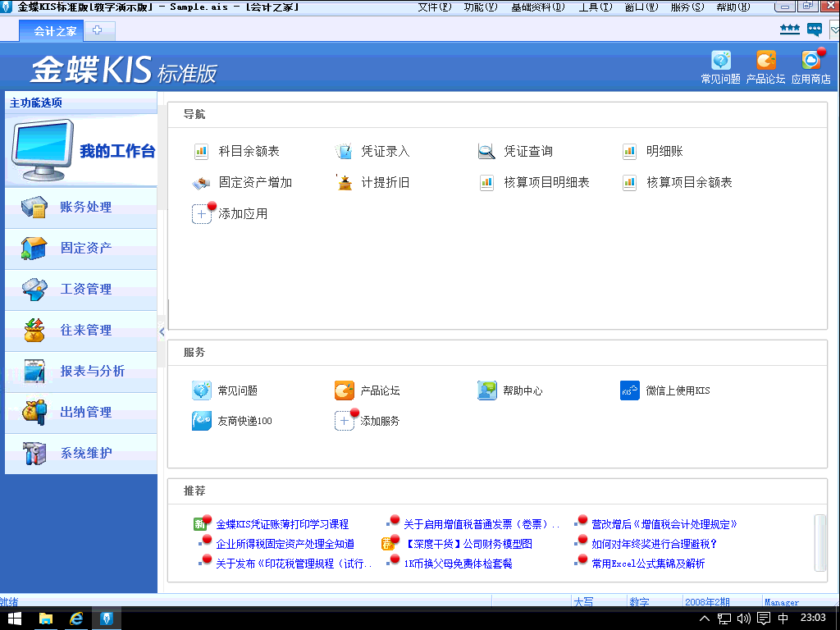Open link 金蝶KIS凭证账簿打印学习课程
The width and height of the screenshot is (840, 630).
pos(282,524)
